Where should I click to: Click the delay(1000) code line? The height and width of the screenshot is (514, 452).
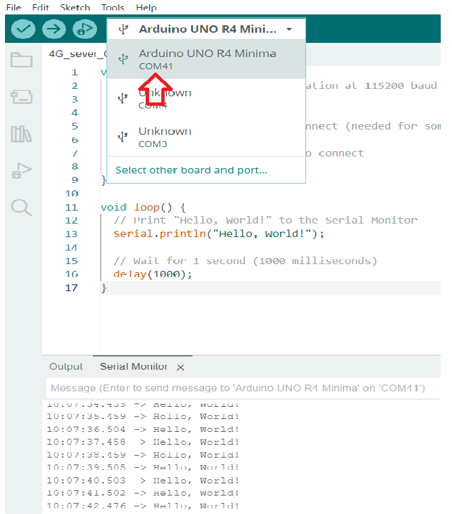[x=153, y=274]
